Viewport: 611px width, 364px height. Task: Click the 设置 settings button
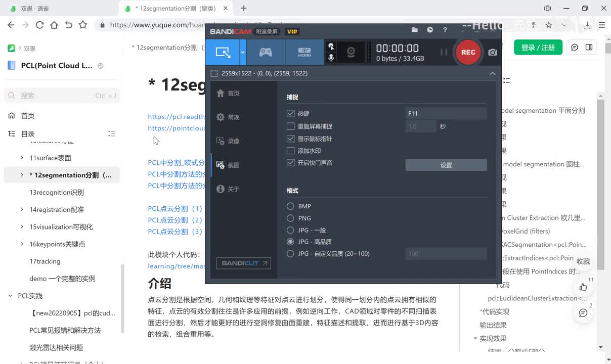tap(446, 165)
